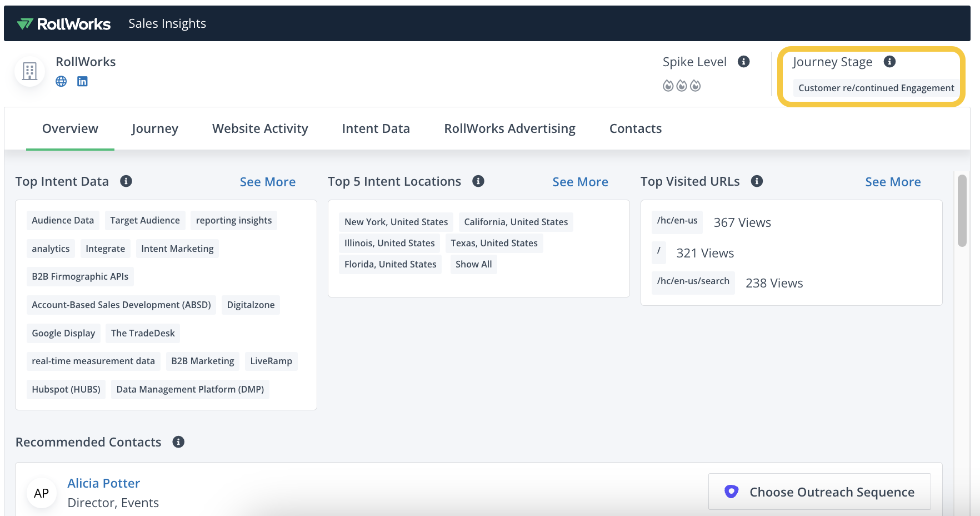This screenshot has width=980, height=516.
Task: Open the Website Activity tab
Action: pyautogui.click(x=260, y=129)
